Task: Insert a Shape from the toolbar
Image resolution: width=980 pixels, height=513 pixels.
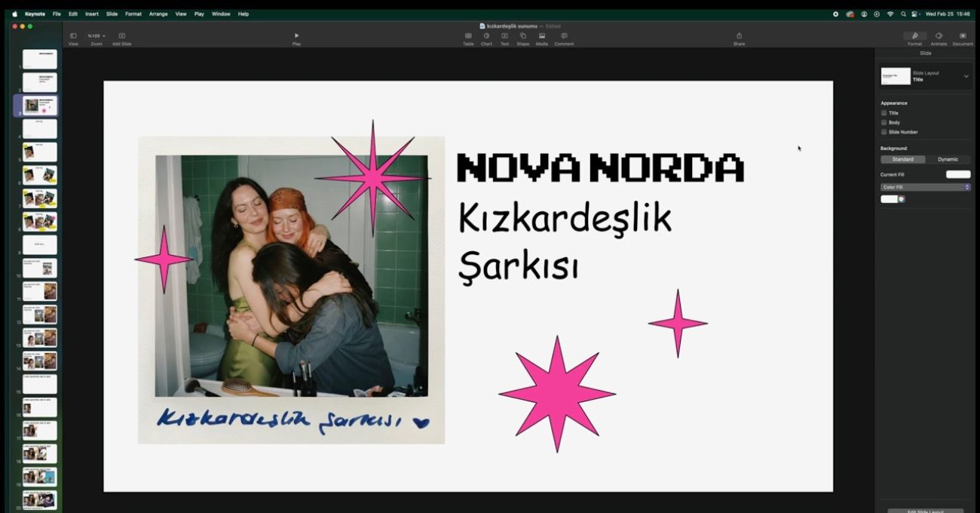Action: pyautogui.click(x=522, y=38)
